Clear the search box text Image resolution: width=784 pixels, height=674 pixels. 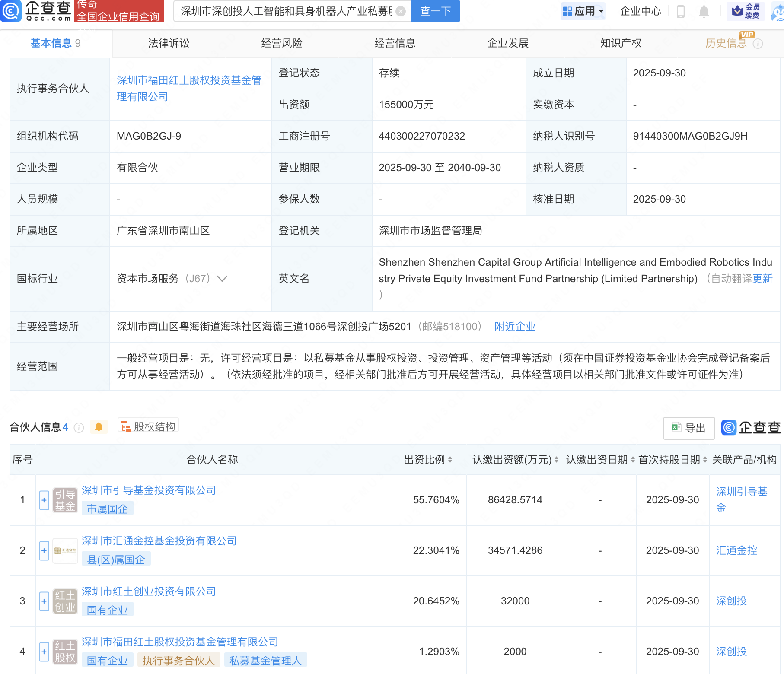[401, 11]
